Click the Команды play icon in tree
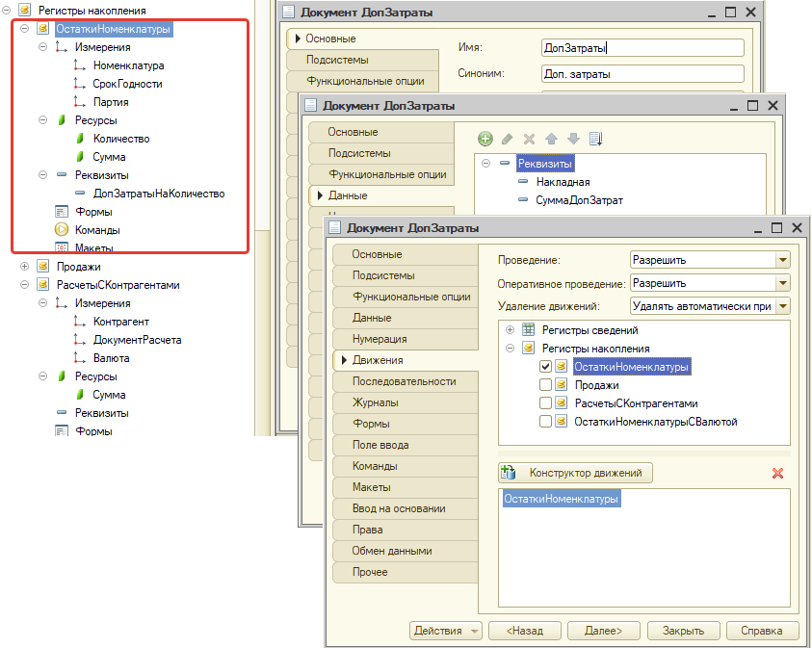The image size is (812, 648). click(62, 229)
